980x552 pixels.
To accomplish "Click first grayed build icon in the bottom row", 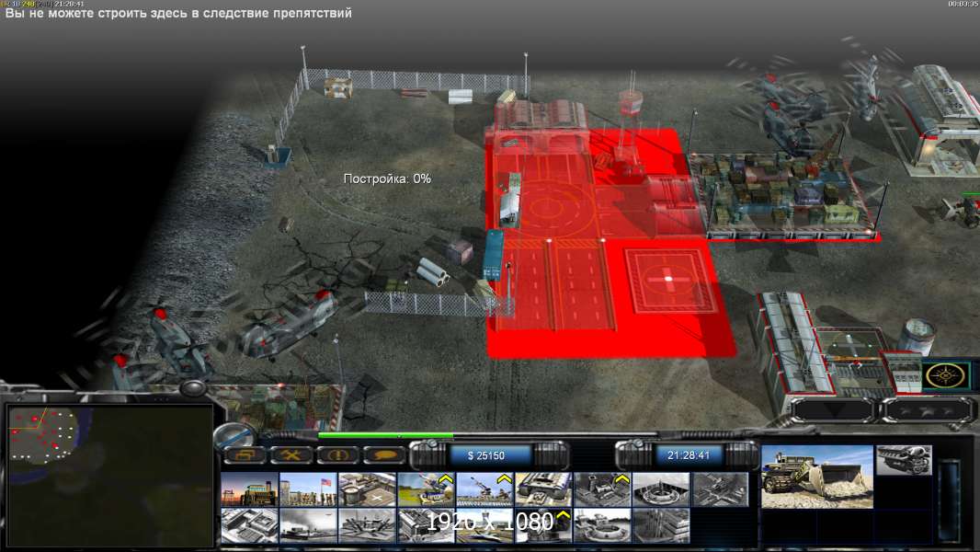I will click(x=249, y=525).
